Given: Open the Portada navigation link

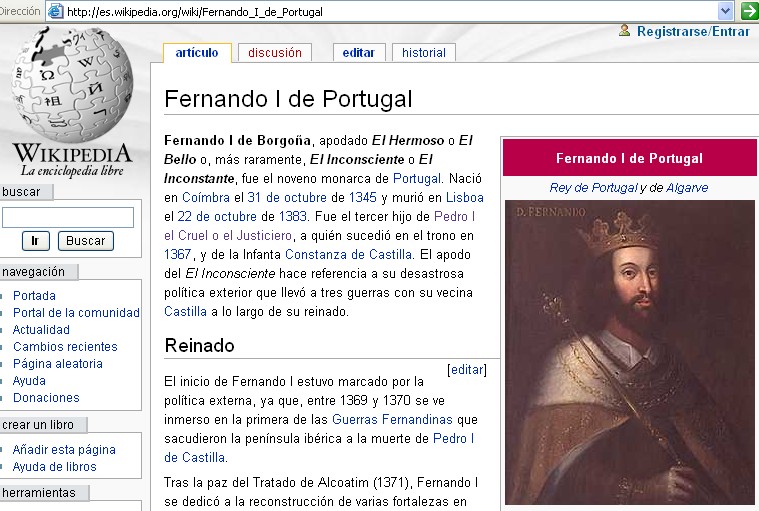Looking at the screenshot, I should tap(34, 296).
